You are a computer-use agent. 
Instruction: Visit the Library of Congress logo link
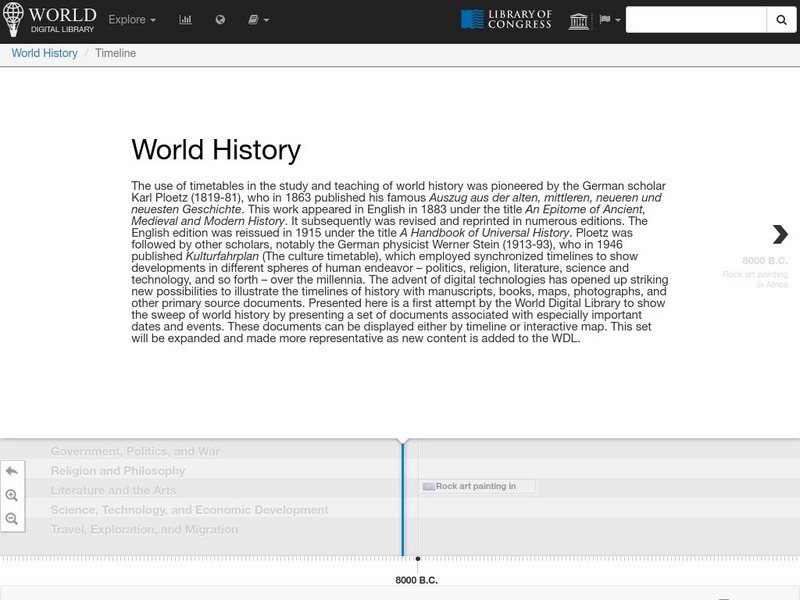click(506, 20)
